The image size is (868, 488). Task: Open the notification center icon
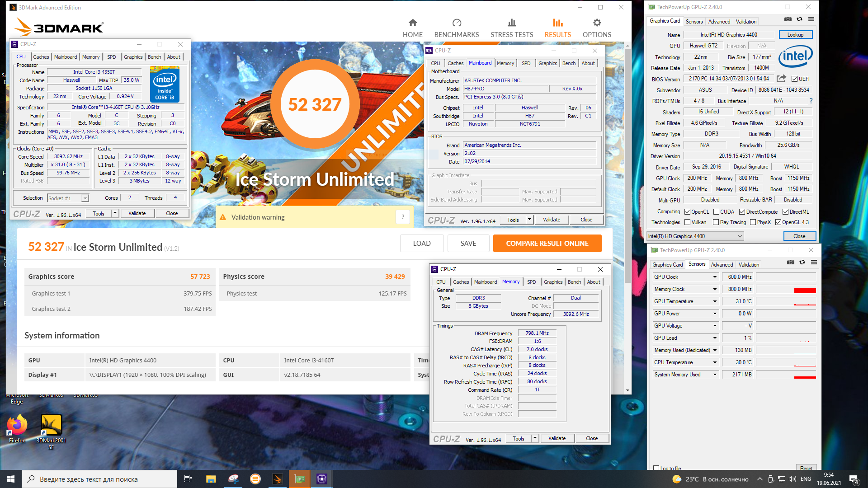(854, 479)
